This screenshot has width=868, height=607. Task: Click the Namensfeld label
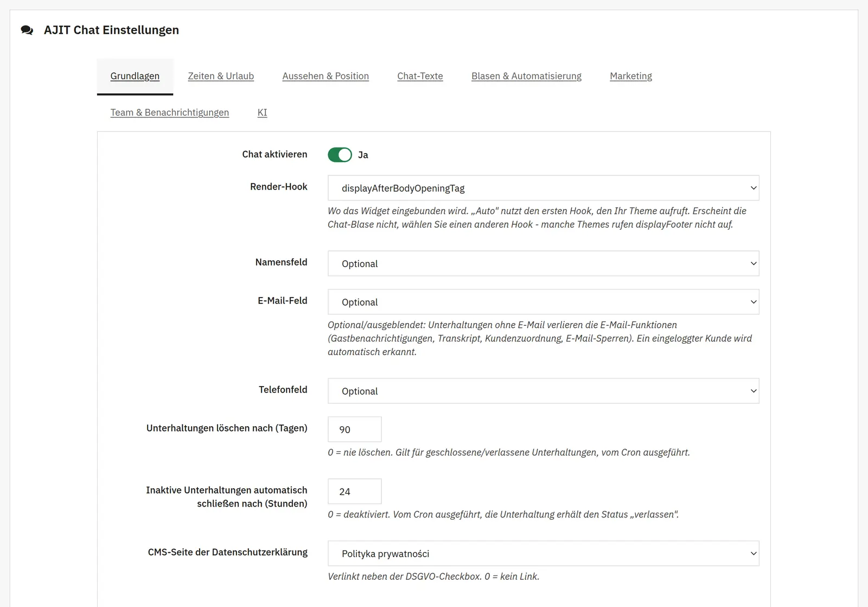[281, 262]
